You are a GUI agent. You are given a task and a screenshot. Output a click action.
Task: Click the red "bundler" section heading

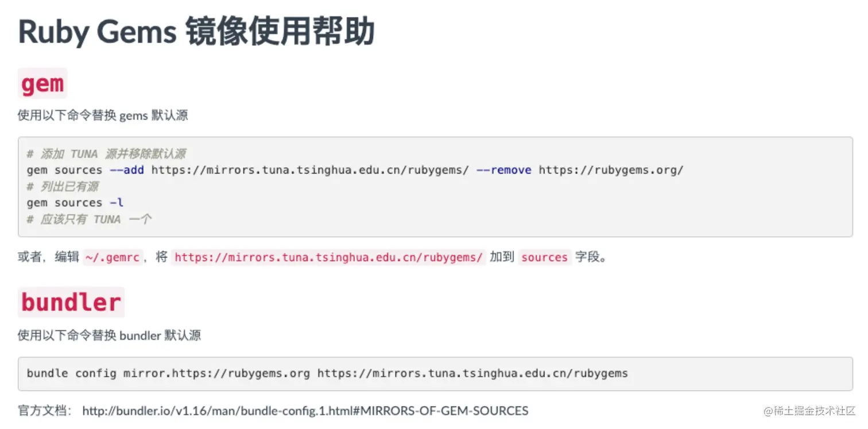click(x=71, y=303)
